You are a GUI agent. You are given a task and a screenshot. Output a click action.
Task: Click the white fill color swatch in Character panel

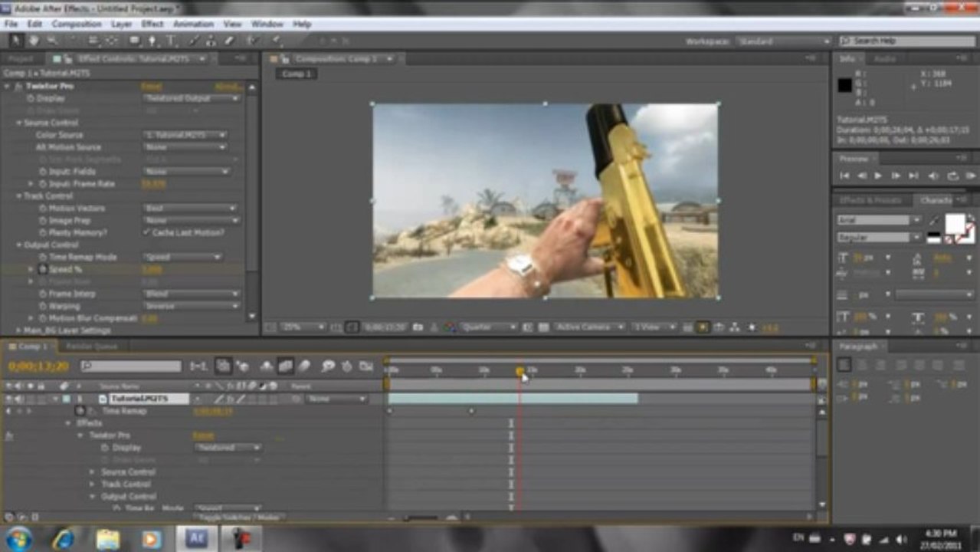(x=955, y=223)
